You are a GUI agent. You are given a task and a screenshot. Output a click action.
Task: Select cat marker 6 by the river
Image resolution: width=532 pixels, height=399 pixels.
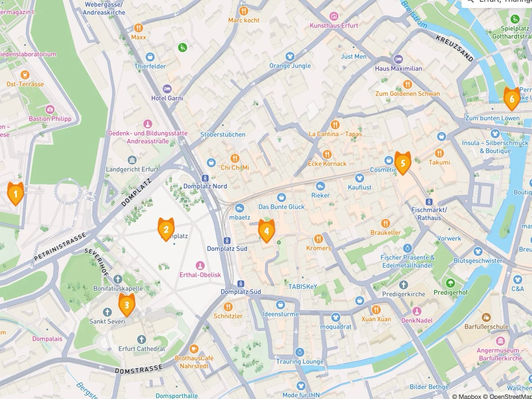(512, 99)
